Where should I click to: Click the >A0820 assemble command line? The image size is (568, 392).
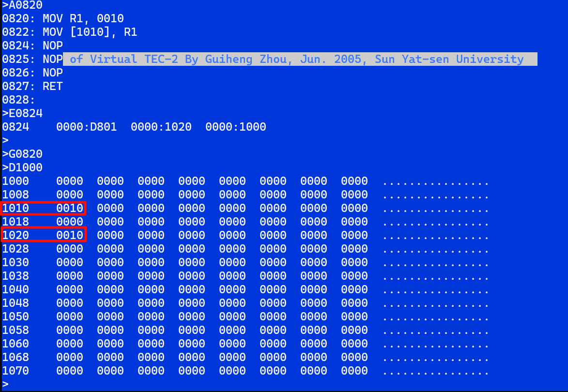coord(22,5)
